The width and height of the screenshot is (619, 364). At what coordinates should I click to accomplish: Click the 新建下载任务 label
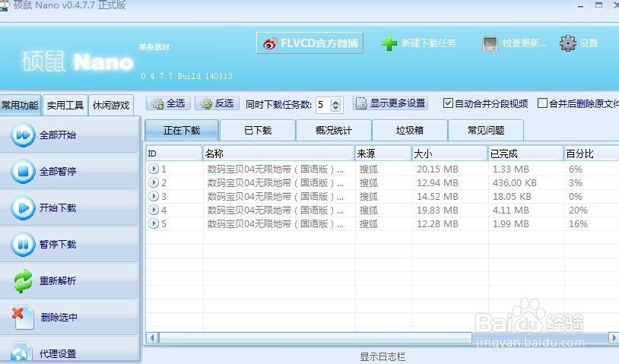429,43
